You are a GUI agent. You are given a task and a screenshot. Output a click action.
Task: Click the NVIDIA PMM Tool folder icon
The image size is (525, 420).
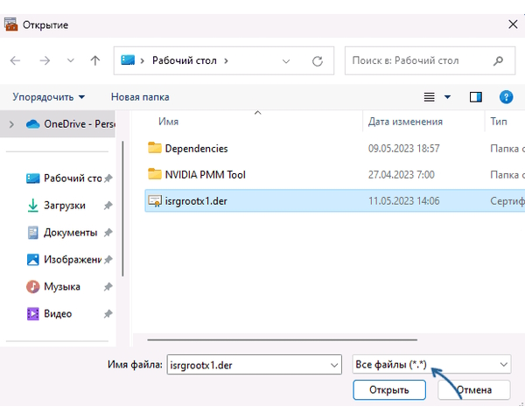pyautogui.click(x=155, y=174)
